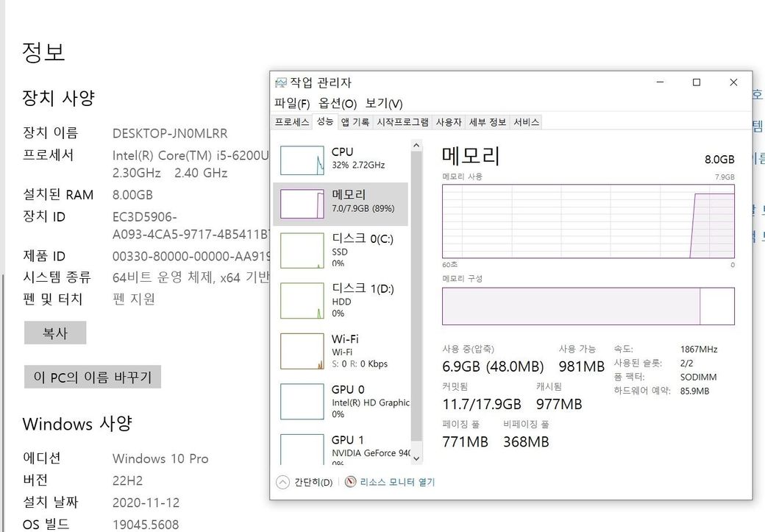Switch to the 시작프로그램 tab
The image size is (765, 532).
coord(402,122)
